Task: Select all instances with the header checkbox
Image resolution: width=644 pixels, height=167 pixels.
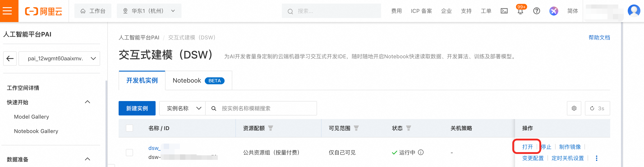Action: click(129, 128)
